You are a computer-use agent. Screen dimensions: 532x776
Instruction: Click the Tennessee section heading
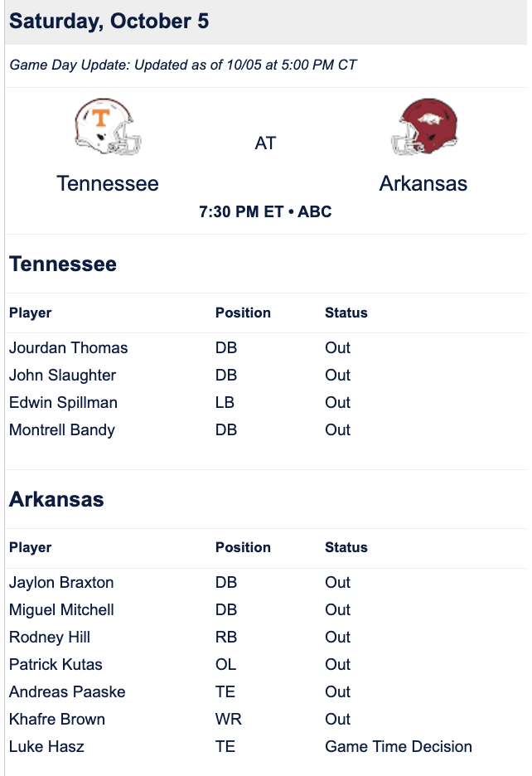63,264
